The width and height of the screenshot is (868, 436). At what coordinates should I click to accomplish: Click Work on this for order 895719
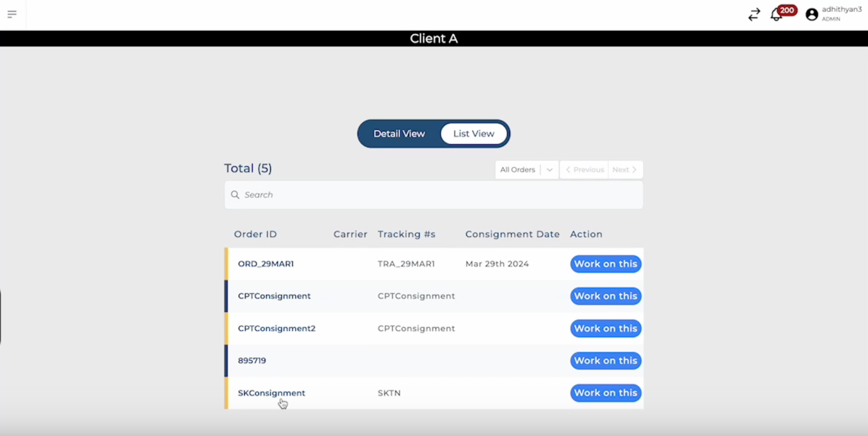[x=605, y=360]
